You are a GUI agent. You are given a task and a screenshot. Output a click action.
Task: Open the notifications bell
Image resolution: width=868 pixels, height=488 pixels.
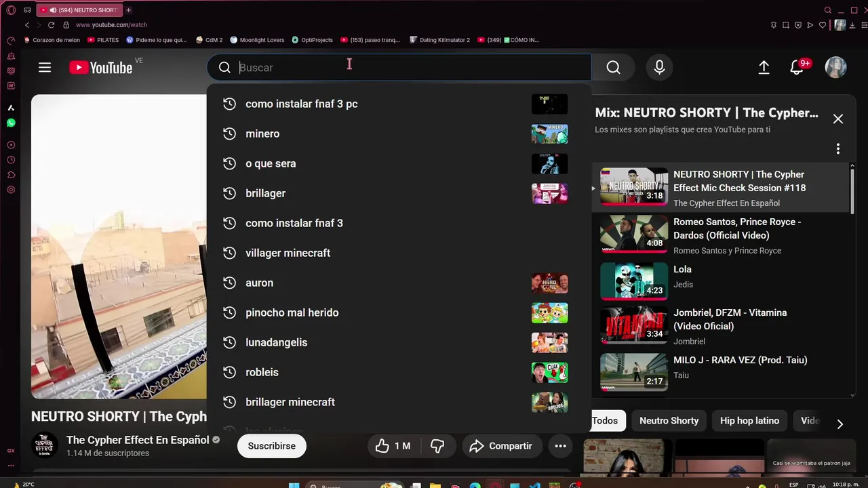(797, 67)
